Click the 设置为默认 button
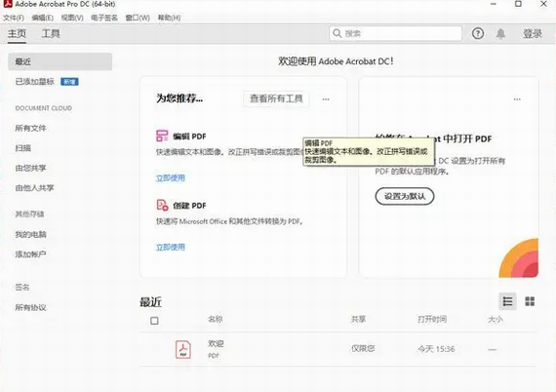 (x=405, y=196)
